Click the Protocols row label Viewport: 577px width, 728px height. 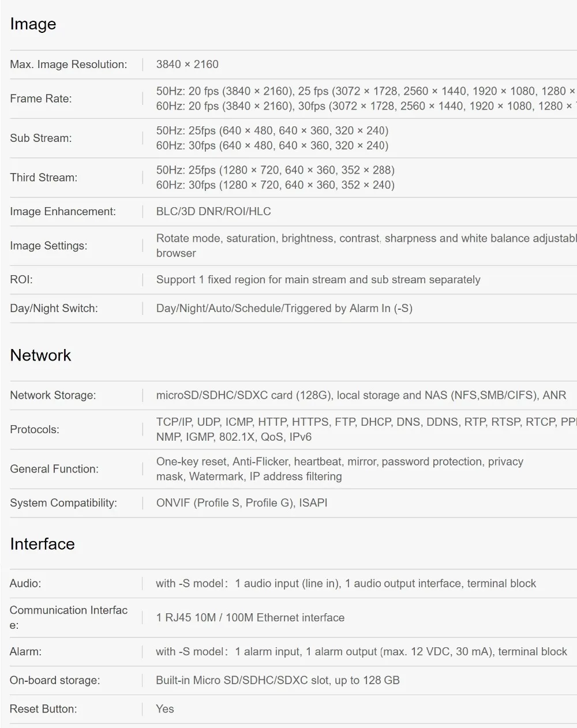[x=35, y=430]
